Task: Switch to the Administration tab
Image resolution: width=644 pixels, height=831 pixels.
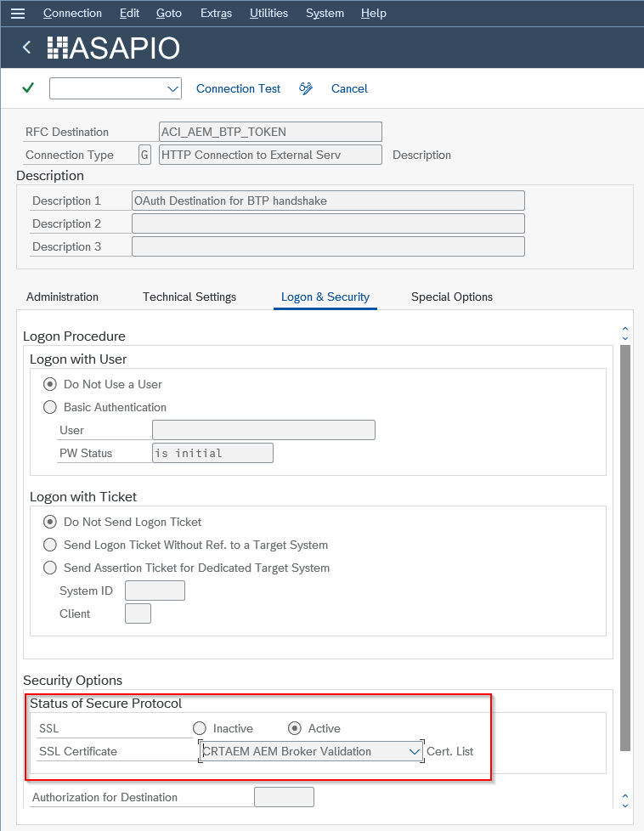Action: tap(63, 297)
